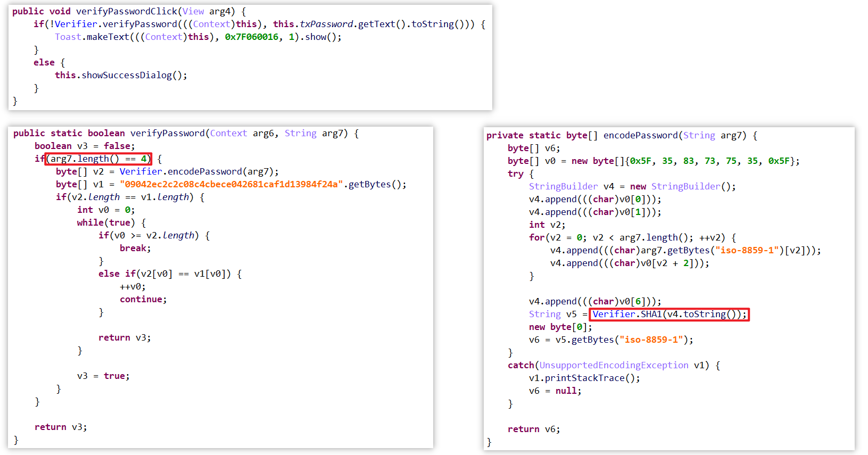868x455 pixels.
Task: Click the "if(v0 >= v2.length)" line
Action: point(154,235)
